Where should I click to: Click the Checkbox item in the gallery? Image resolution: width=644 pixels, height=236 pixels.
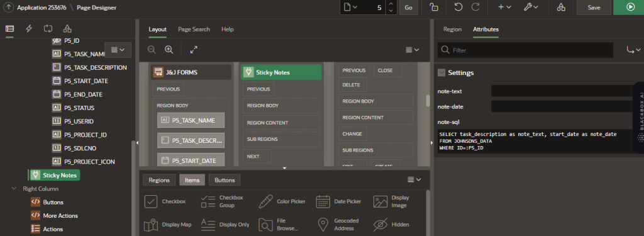click(x=165, y=201)
